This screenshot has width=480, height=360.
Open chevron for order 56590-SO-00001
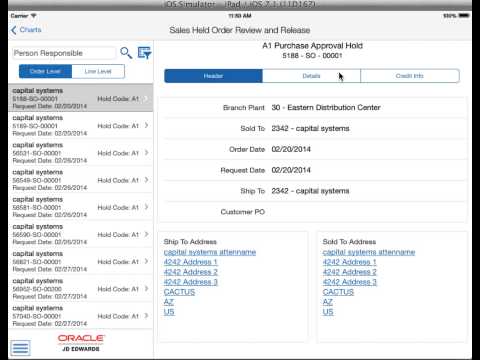click(147, 234)
